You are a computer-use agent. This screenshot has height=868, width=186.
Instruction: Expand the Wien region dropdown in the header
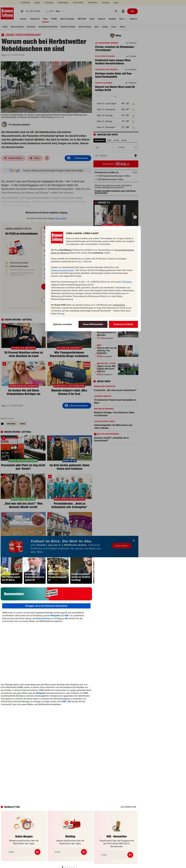tap(63, 11)
